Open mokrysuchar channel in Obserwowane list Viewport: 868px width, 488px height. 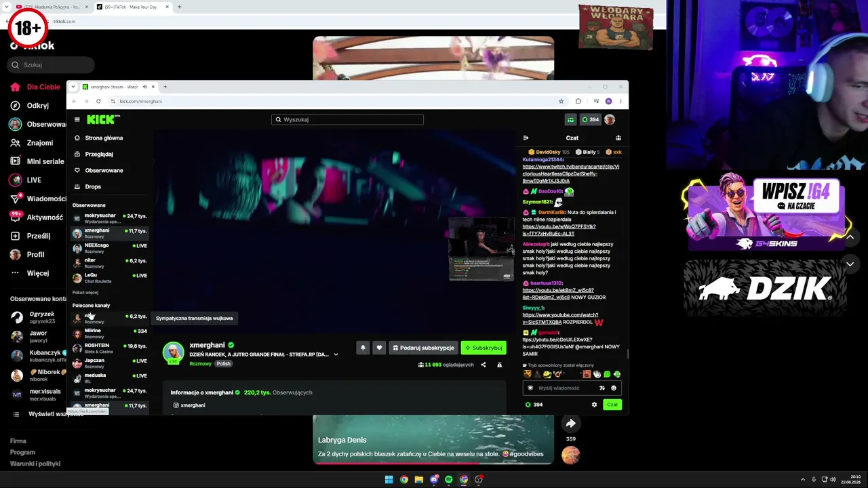pyautogui.click(x=109, y=218)
